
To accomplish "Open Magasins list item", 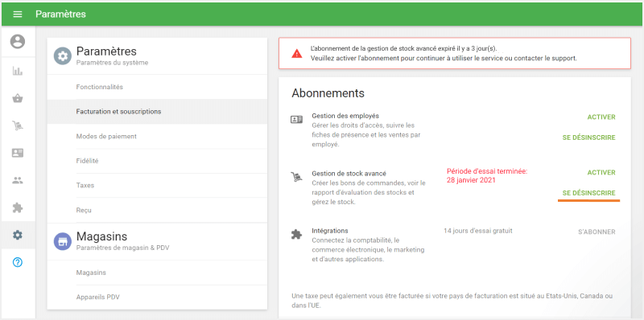I will click(x=157, y=273).
